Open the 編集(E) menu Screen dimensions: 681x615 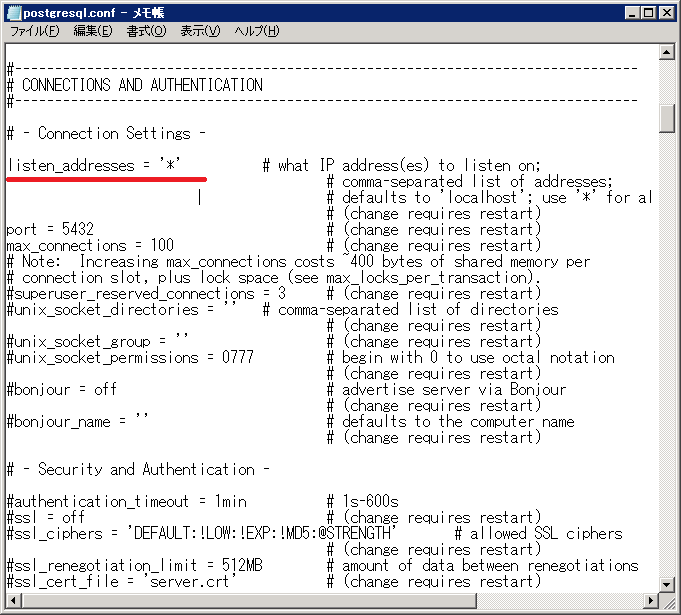coord(92,31)
